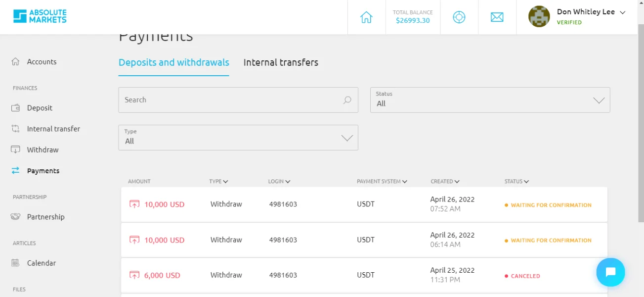Select Deposits and withdrawals tab

click(174, 63)
